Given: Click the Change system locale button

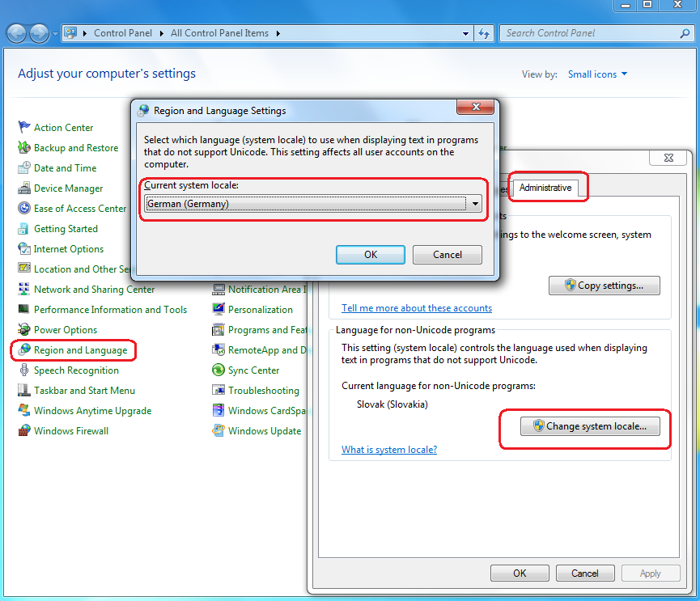Looking at the screenshot, I should (x=588, y=426).
